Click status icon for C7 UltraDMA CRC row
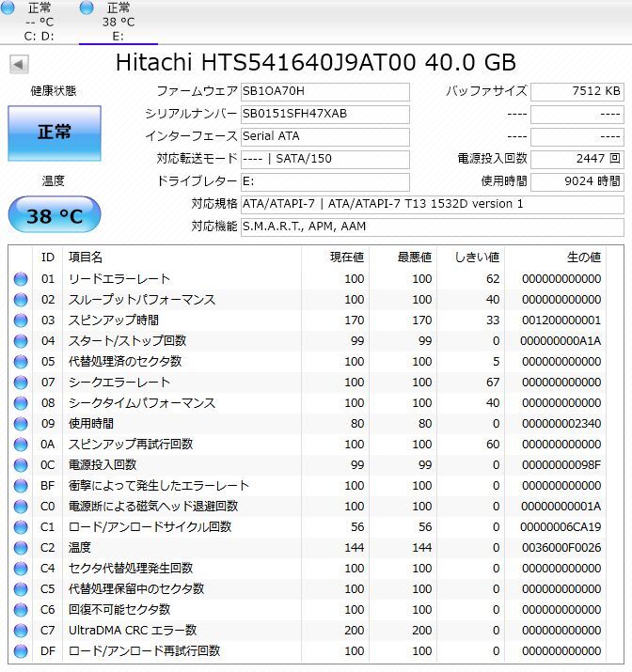The image size is (632, 672). point(21,631)
